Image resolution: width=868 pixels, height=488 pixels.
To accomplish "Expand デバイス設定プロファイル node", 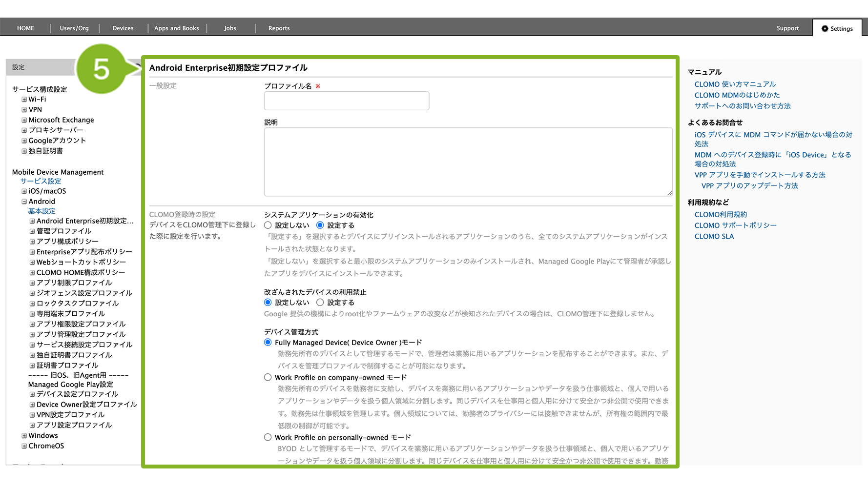I will pyautogui.click(x=32, y=394).
